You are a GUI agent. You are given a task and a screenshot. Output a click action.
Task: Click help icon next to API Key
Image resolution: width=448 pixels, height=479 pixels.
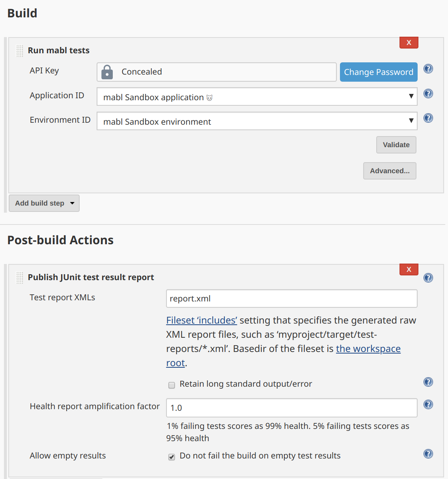(x=428, y=69)
